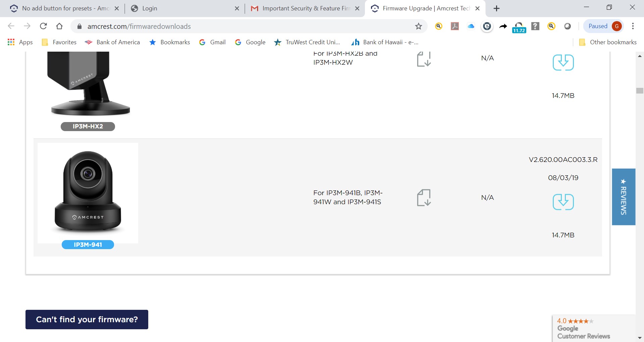Viewport: 644px width, 342px height.
Task: Select version text V2.620.00AC003.3.R
Action: point(563,160)
